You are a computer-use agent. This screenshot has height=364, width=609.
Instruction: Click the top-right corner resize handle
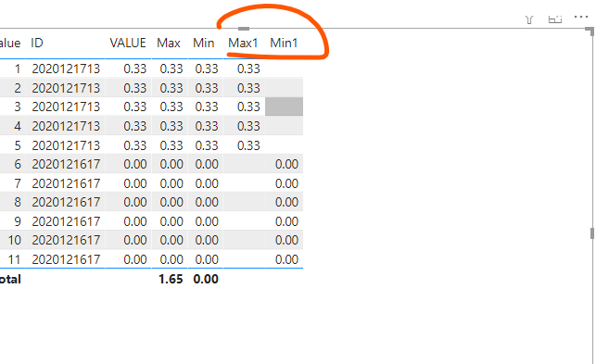click(x=590, y=31)
